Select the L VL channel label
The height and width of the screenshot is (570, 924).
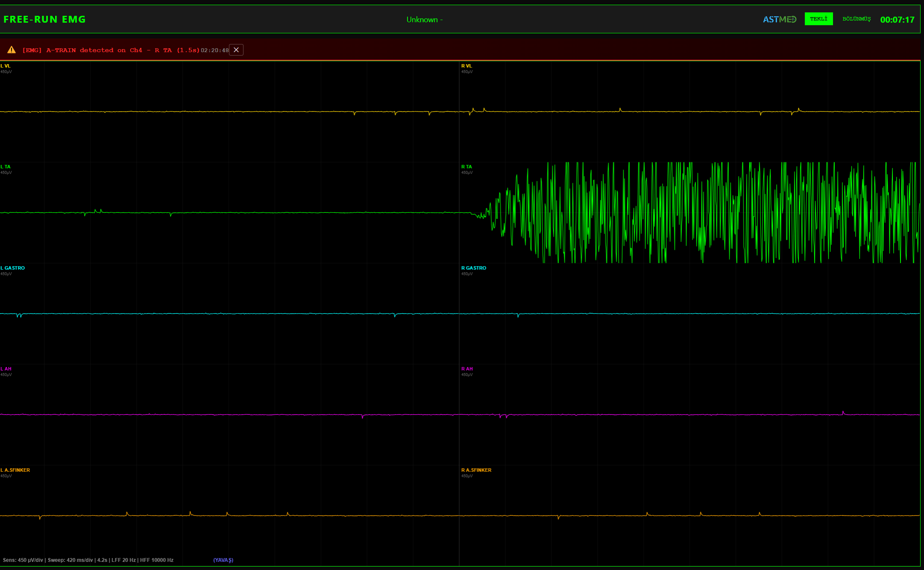click(6, 66)
